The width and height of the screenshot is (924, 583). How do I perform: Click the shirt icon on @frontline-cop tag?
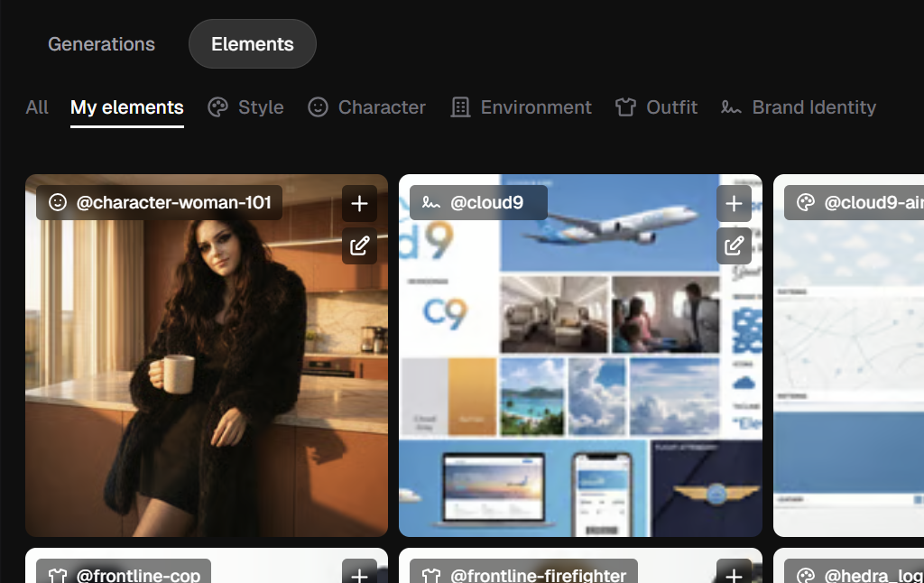(57, 576)
